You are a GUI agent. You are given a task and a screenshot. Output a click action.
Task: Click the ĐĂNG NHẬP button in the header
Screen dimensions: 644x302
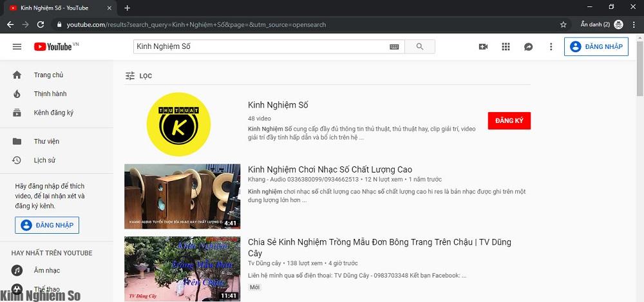coord(596,46)
